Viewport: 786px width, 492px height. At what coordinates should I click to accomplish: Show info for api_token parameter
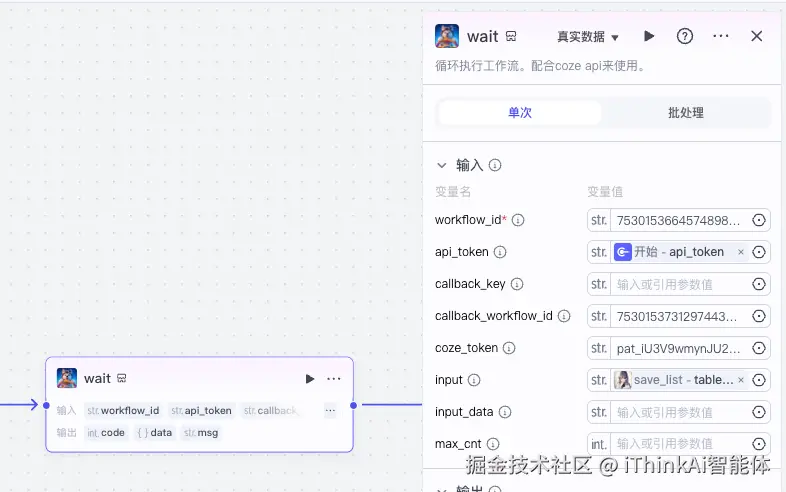click(500, 252)
